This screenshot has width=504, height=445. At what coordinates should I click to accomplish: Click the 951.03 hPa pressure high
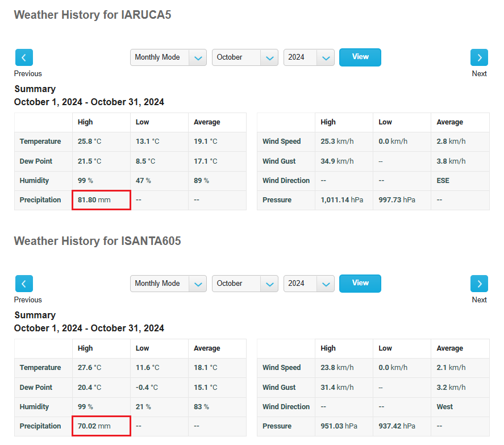click(339, 426)
